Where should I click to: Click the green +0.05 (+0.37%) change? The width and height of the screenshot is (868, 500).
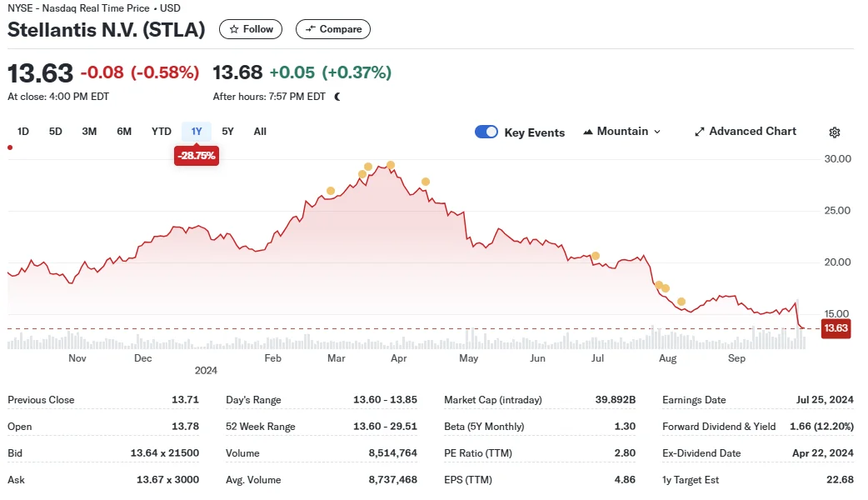pos(331,72)
